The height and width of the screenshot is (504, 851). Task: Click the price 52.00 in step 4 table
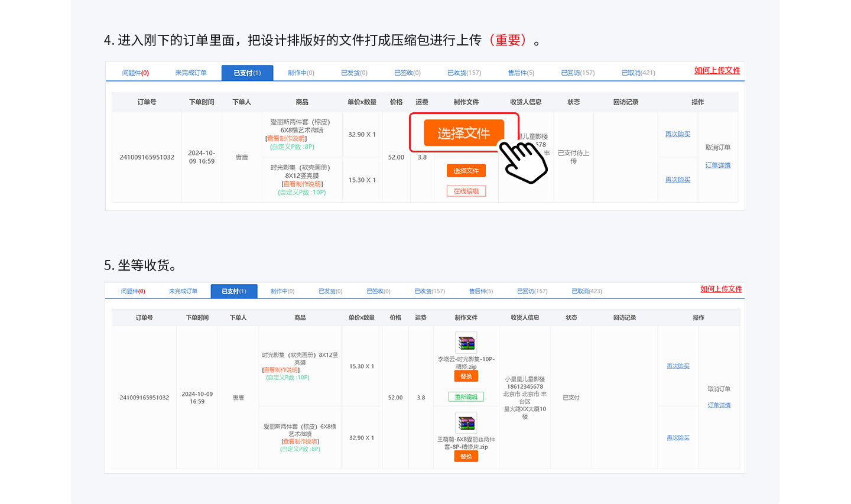396,157
